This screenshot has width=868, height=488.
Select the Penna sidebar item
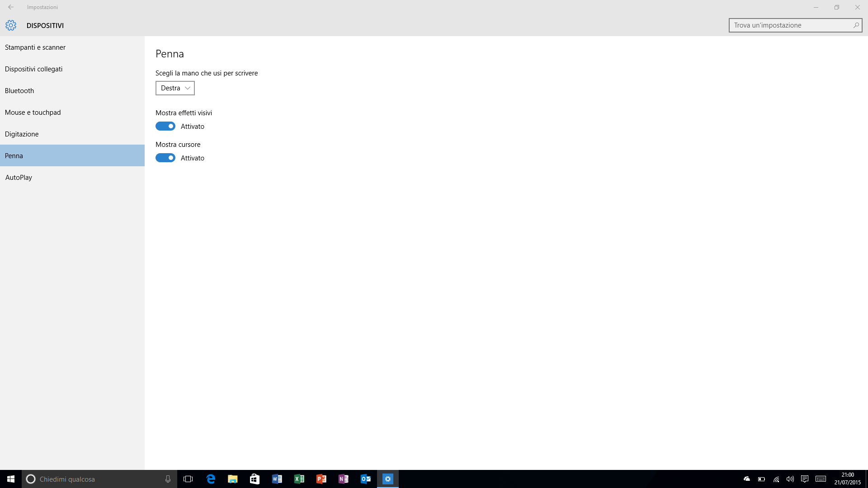click(72, 155)
